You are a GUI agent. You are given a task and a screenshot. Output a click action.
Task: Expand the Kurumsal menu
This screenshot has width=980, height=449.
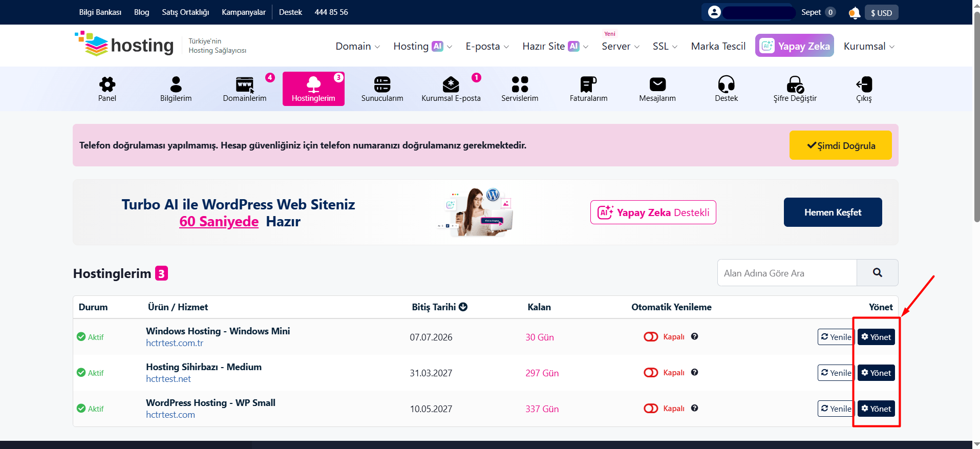(x=869, y=46)
